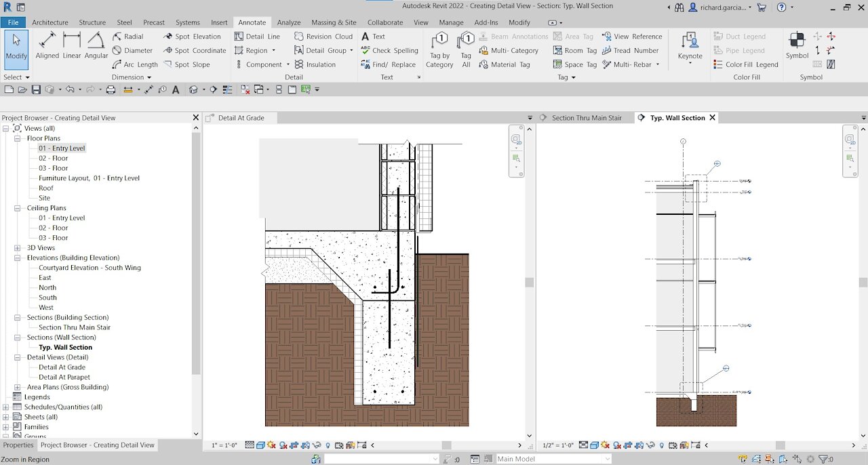Collapse the Ceiling Plans tree node
Viewport: 868px width, 465px height.
[x=18, y=208]
